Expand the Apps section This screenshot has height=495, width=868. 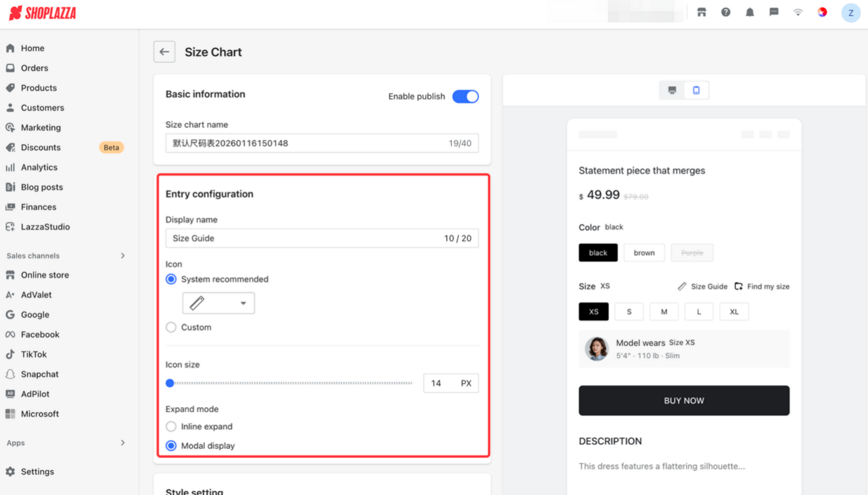click(x=123, y=442)
